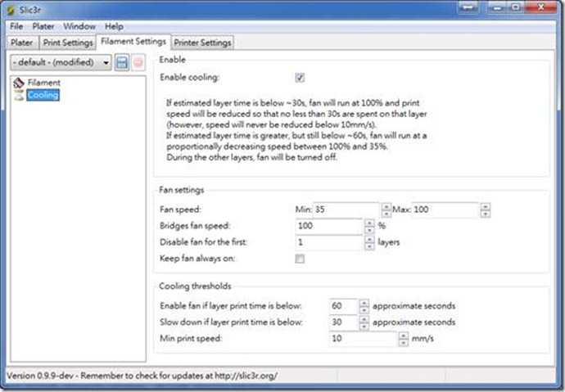Increase the maximum fan speed with up arrow
This screenshot has width=565, height=392.
point(486,206)
